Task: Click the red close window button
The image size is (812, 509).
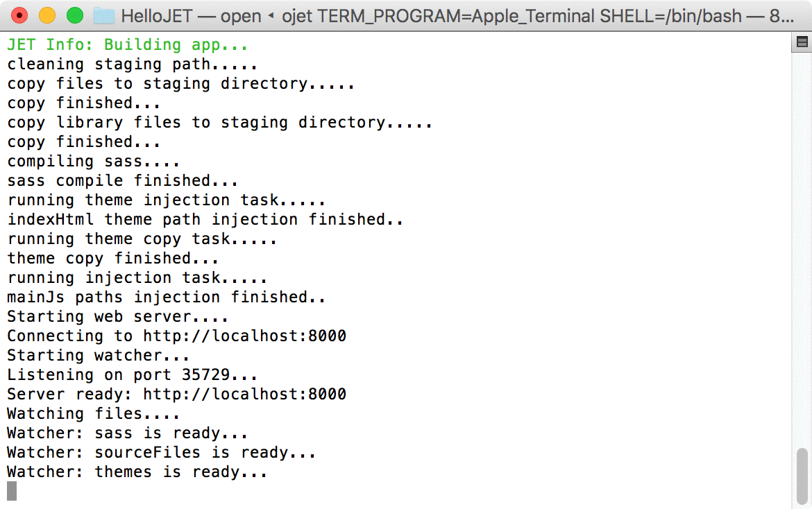Action: point(19,15)
